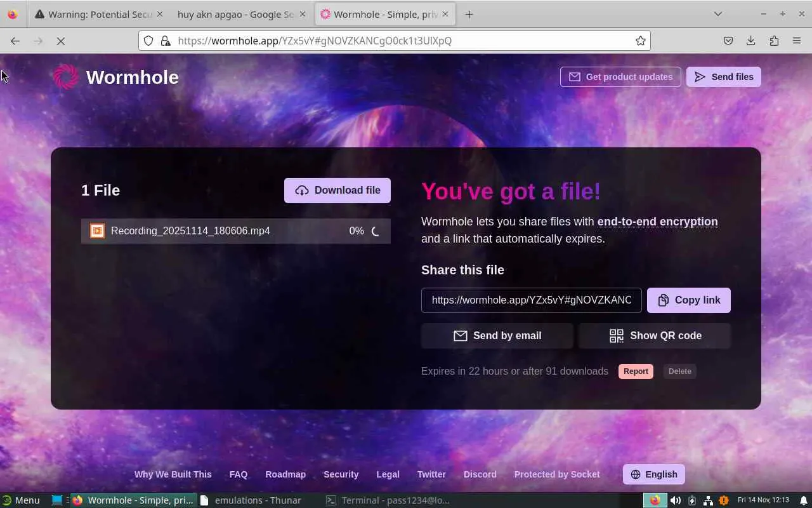Open the Pocket save icon in toolbar

[x=728, y=41]
